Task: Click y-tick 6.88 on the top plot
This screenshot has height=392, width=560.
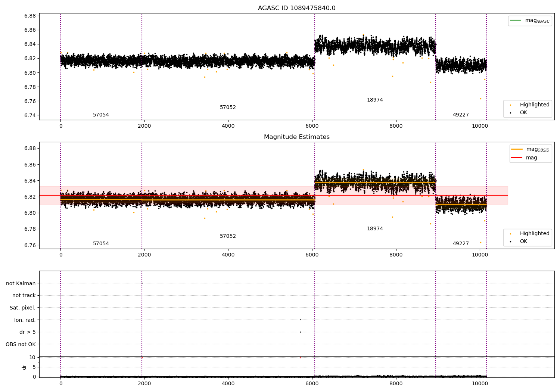Action: pos(30,16)
